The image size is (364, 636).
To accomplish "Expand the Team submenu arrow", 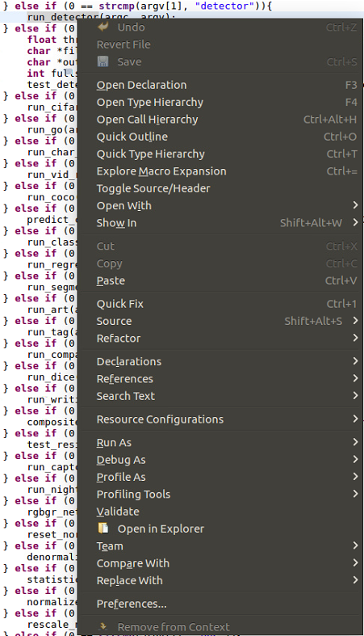I will [x=355, y=546].
